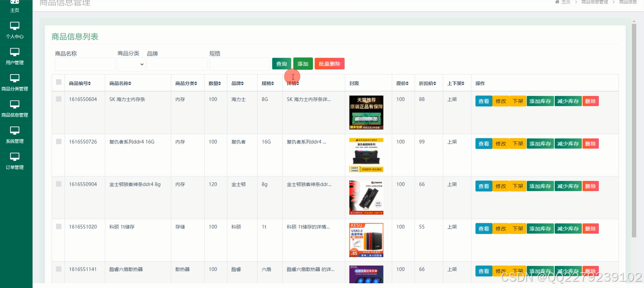644x288 pixels.
Task: Click the 存储 category cell
Action: coord(180,227)
